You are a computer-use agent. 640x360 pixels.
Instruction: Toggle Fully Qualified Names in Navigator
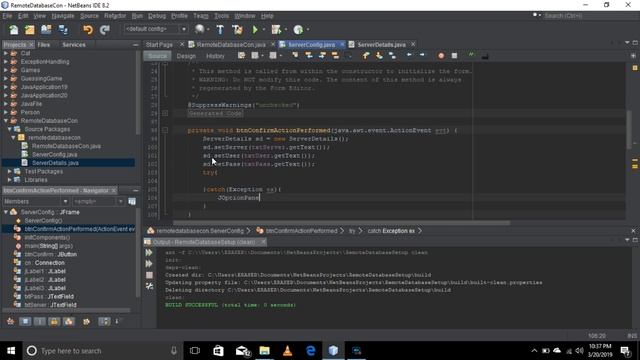pos(87,322)
